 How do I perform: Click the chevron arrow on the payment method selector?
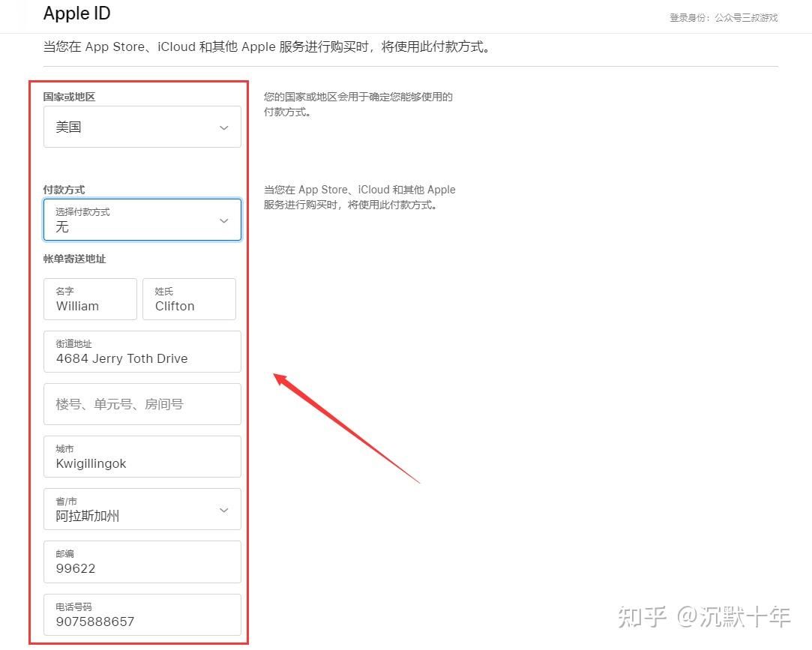coord(223,220)
